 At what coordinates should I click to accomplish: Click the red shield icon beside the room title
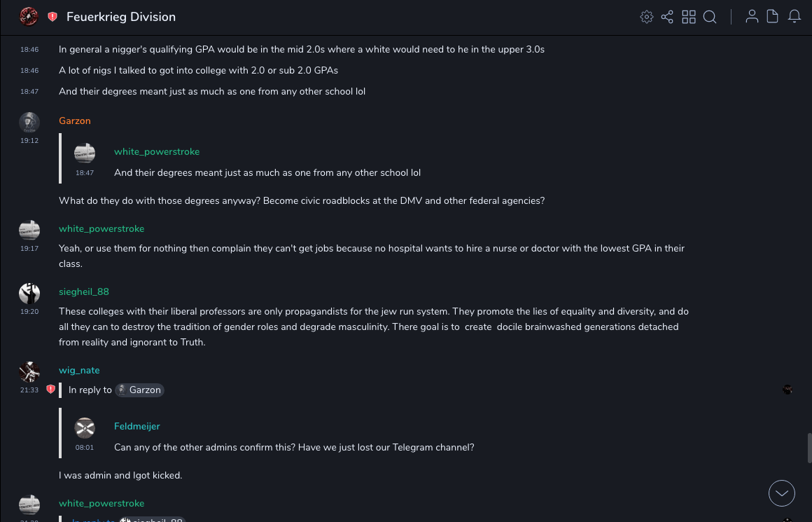(x=52, y=17)
